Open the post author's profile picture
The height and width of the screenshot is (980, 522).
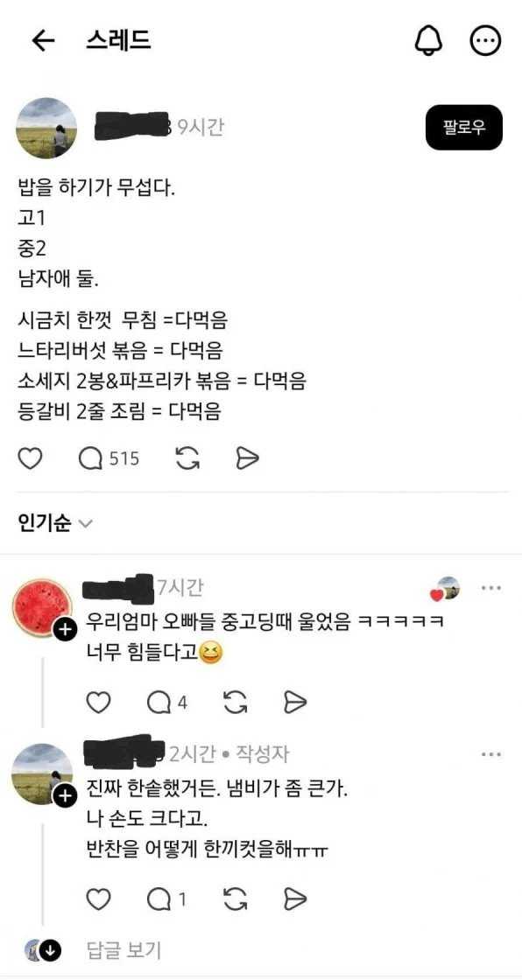click(46, 128)
